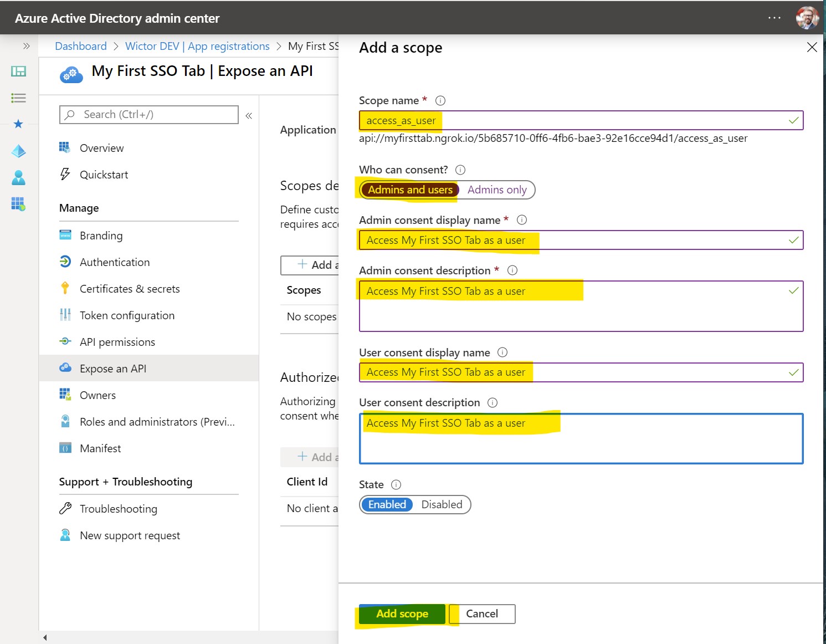Click the Authentication arrow-circle icon
The image size is (826, 644).
point(65,261)
